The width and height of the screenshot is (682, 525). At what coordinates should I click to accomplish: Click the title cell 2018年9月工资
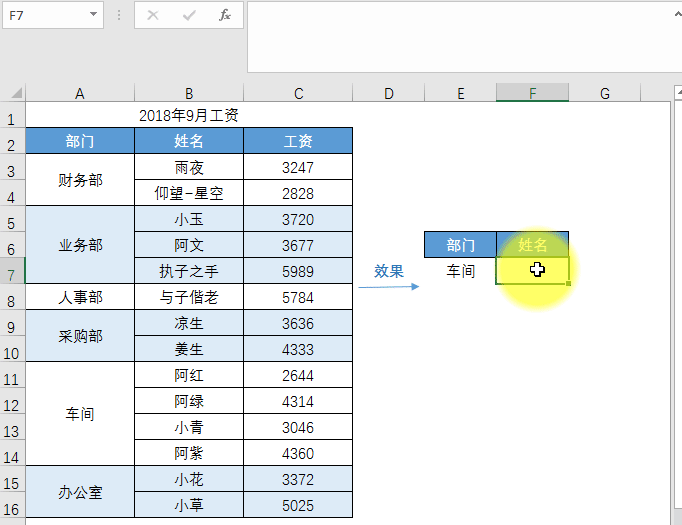(189, 115)
